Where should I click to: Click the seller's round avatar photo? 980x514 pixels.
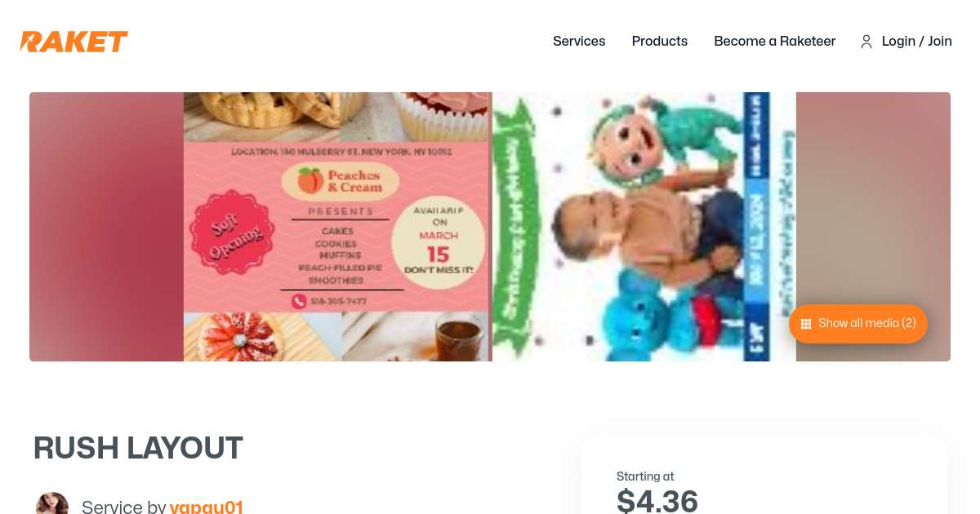(52, 503)
